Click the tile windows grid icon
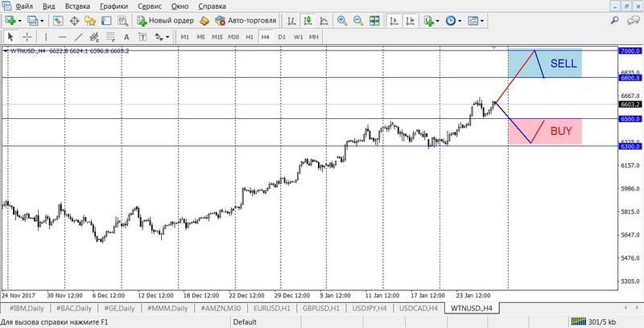 point(374,20)
